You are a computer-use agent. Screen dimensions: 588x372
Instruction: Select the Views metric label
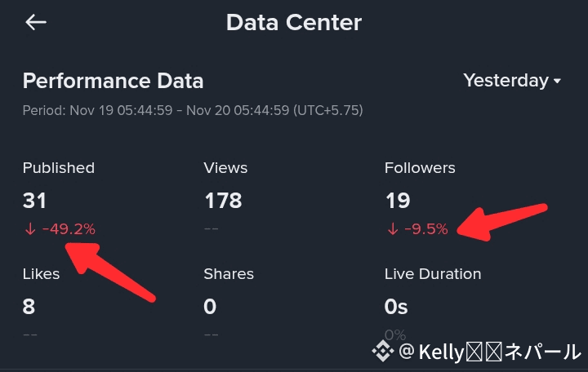pos(225,168)
